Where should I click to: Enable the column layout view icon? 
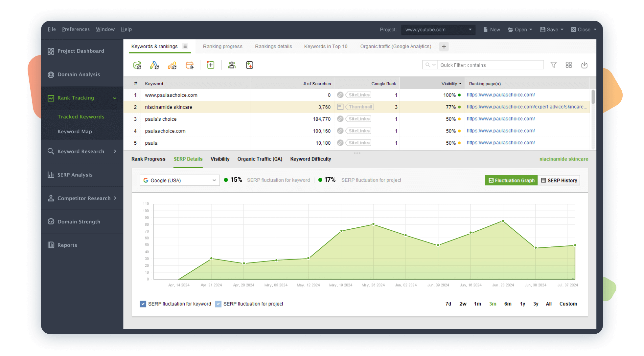(x=569, y=65)
